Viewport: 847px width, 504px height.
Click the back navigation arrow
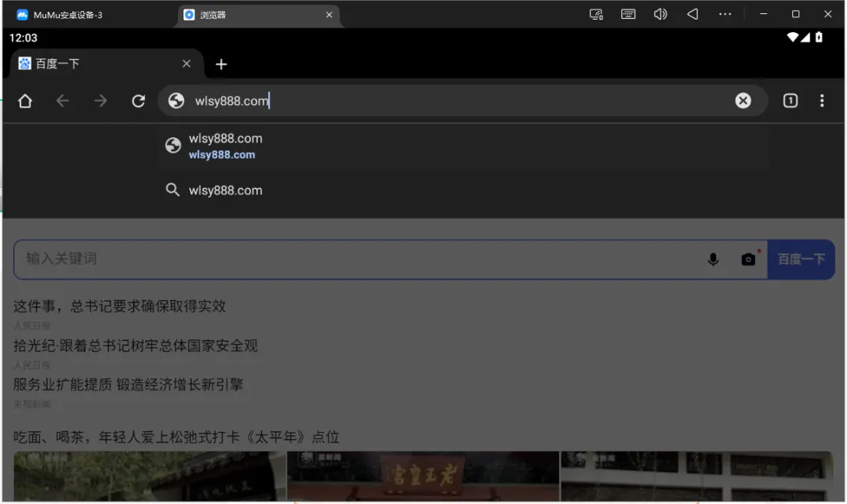63,101
